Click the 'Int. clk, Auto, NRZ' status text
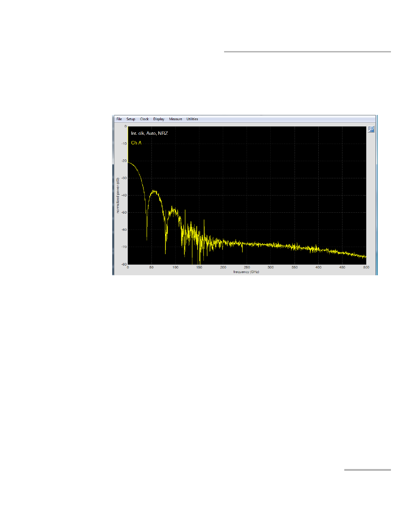 pos(149,133)
